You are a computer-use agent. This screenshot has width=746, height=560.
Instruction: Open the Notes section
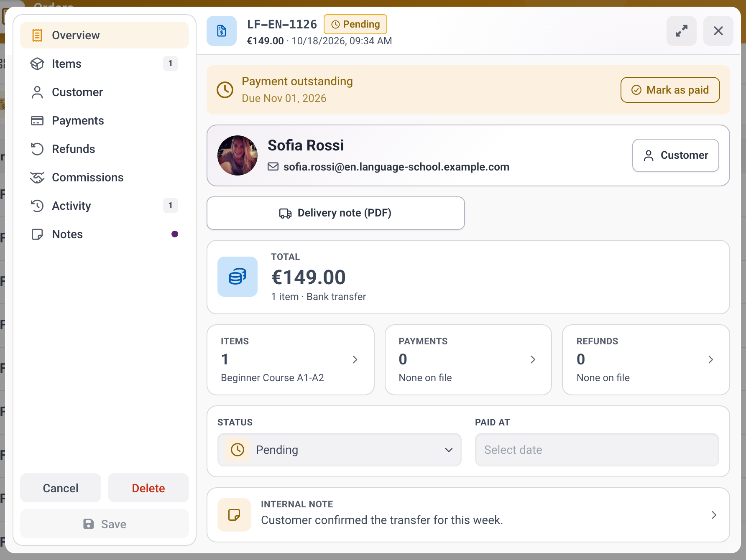[x=105, y=234]
